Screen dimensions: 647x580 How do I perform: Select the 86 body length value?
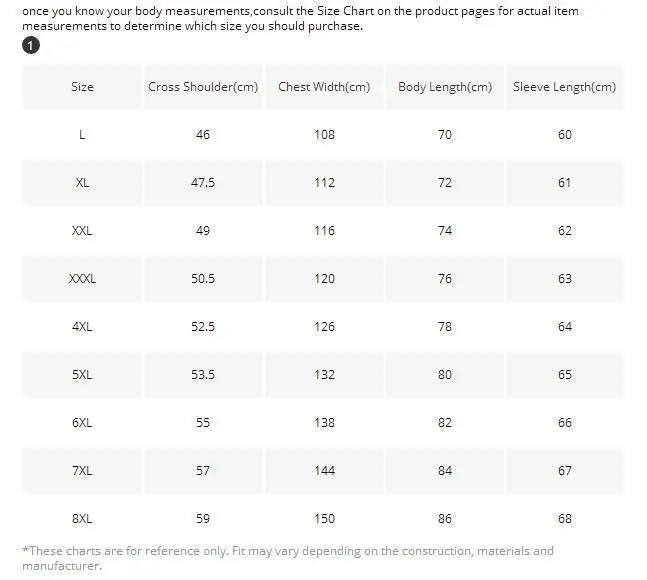(x=445, y=519)
